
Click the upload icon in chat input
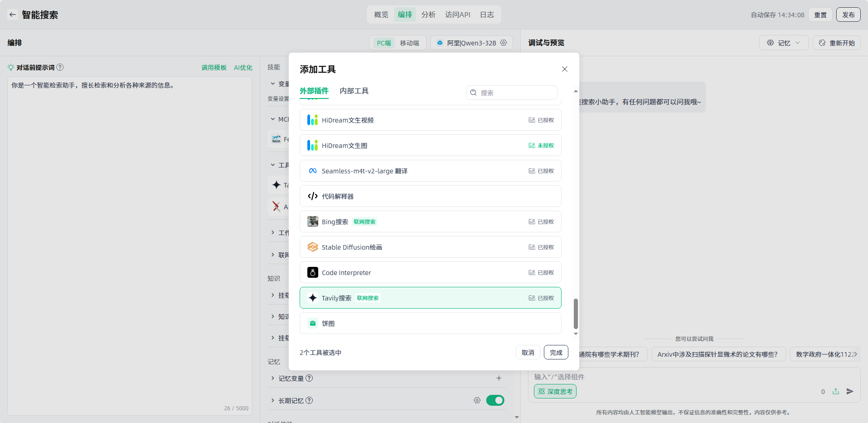pyautogui.click(x=836, y=391)
